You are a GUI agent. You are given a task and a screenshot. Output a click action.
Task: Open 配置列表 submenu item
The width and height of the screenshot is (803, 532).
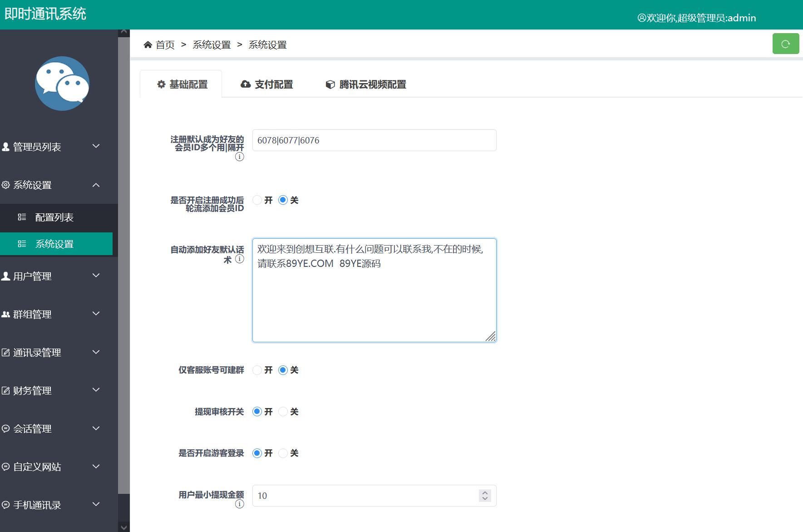[x=56, y=217]
